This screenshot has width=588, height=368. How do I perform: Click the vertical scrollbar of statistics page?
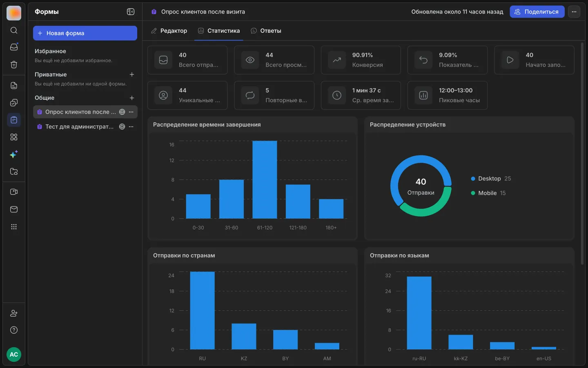coord(582,153)
